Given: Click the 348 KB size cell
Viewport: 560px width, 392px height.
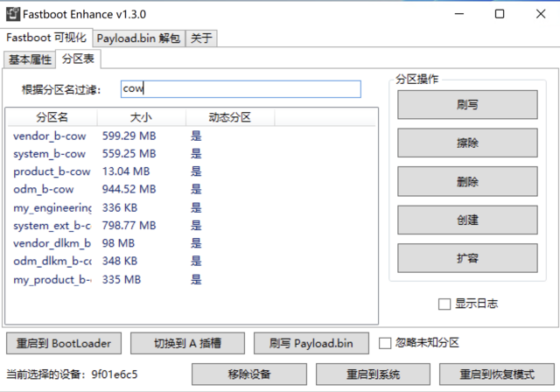Looking at the screenshot, I should [120, 262].
